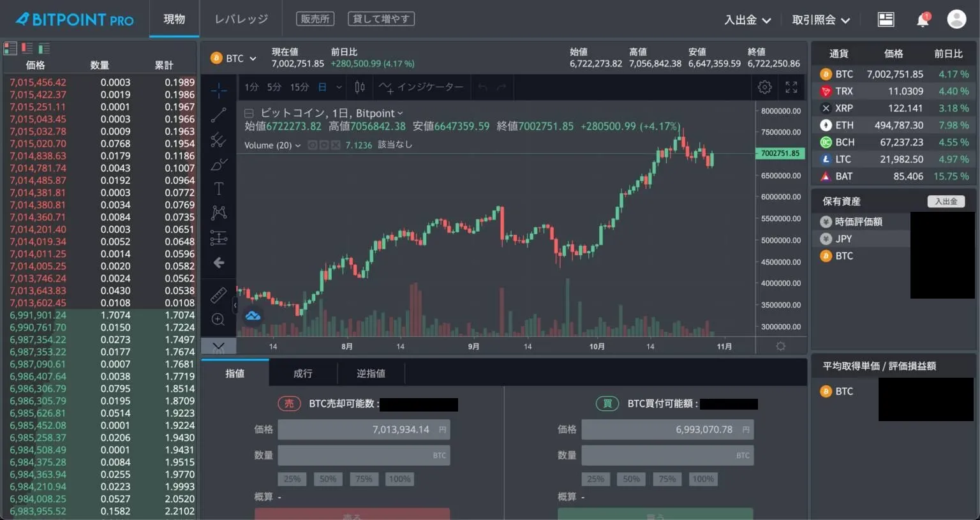Open chart settings gear
The width and height of the screenshot is (980, 520).
pyautogui.click(x=764, y=87)
